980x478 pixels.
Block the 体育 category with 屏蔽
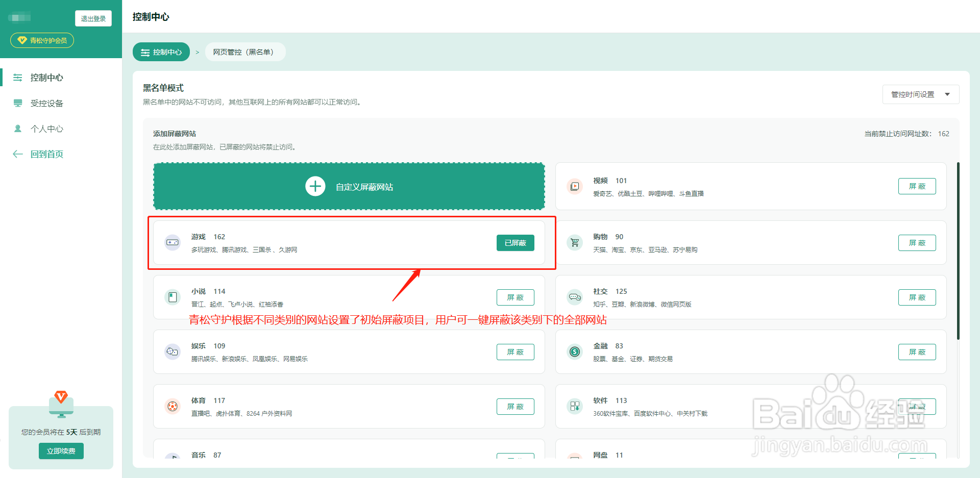(x=516, y=407)
